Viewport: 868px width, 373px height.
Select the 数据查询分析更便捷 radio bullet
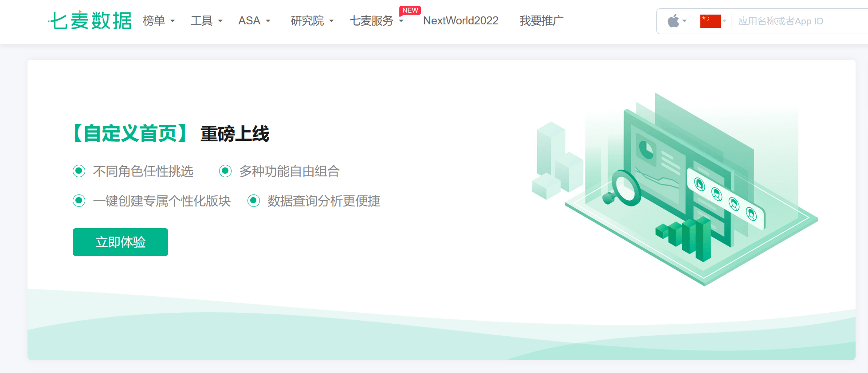[254, 201]
